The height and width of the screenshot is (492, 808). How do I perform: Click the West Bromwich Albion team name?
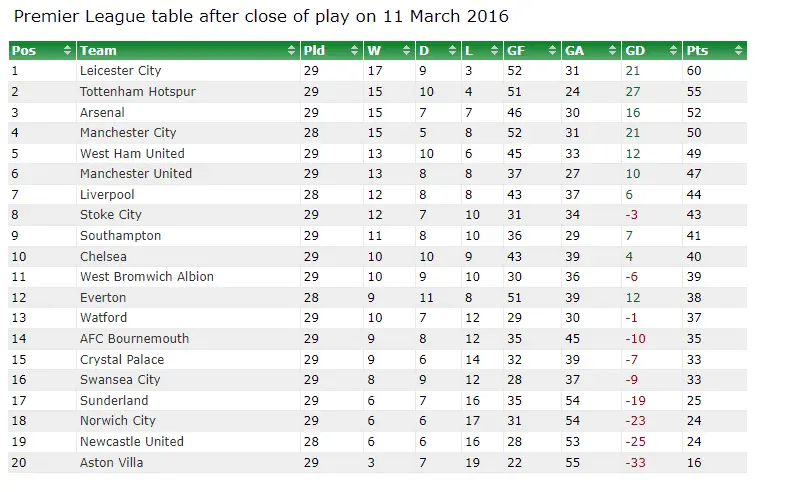tap(146, 277)
